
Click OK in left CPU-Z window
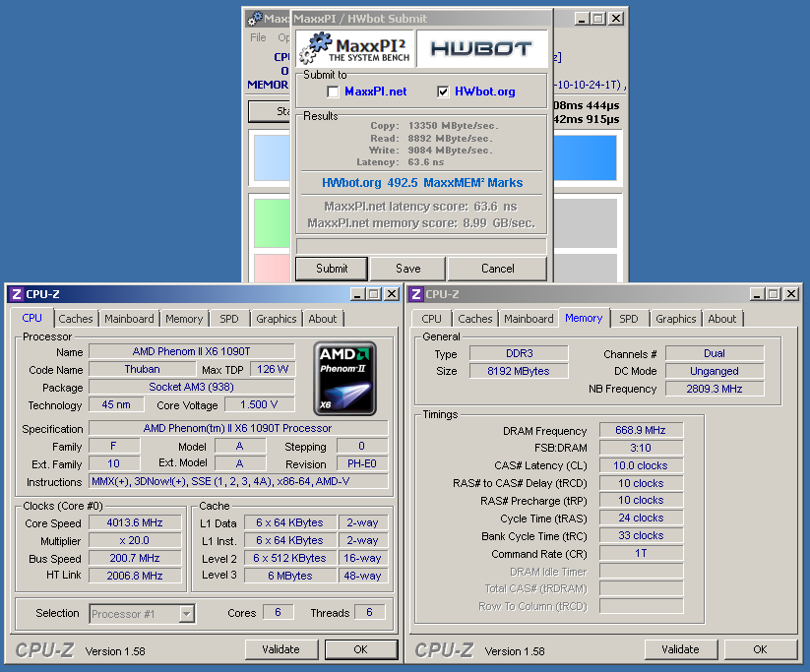(360, 649)
